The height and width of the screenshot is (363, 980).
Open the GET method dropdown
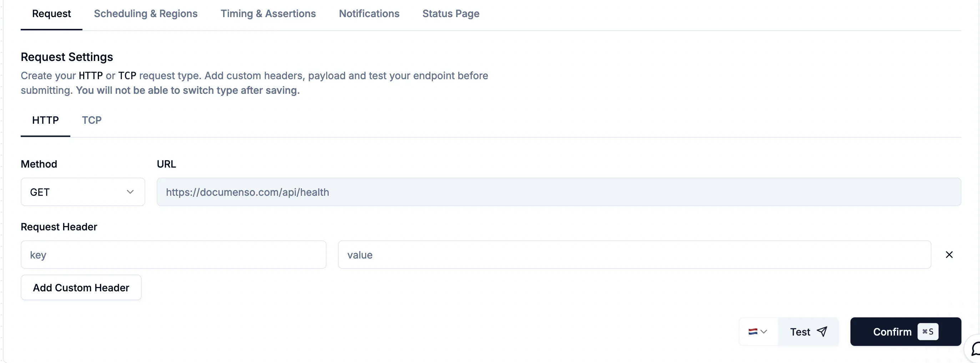pos(82,192)
